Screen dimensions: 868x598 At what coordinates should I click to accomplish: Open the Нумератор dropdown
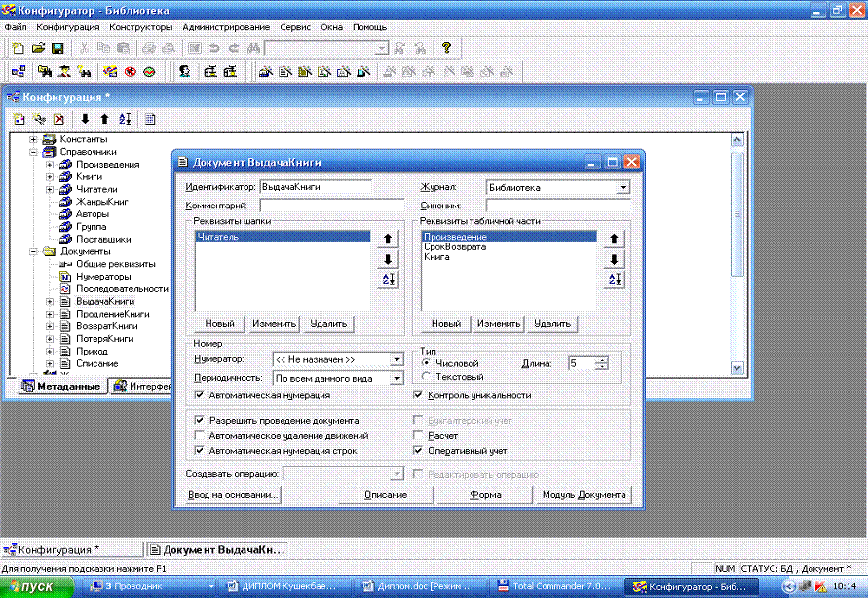click(396, 359)
